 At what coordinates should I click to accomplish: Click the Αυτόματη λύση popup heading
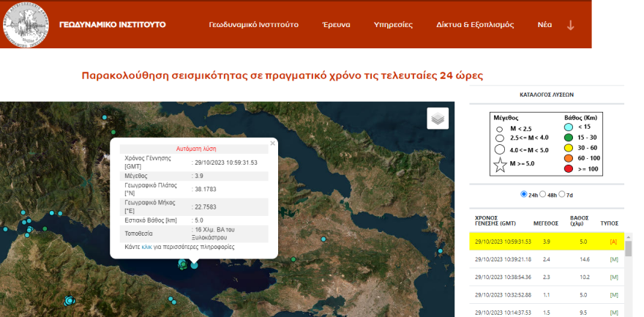[x=196, y=149]
